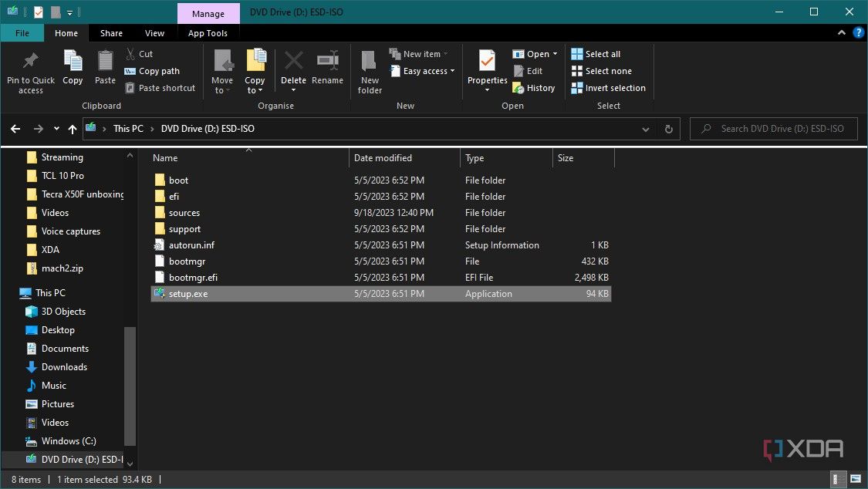
Task: Click Copy path command
Action: [x=152, y=71]
